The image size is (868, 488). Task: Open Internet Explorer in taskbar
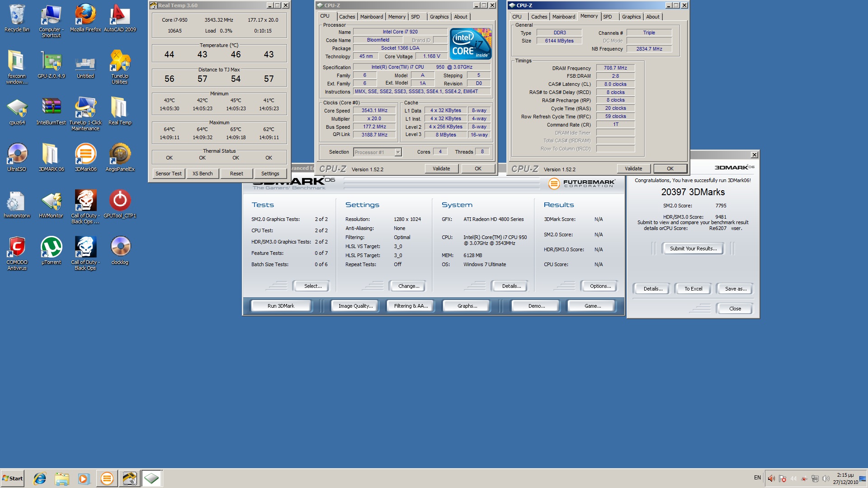(40, 479)
